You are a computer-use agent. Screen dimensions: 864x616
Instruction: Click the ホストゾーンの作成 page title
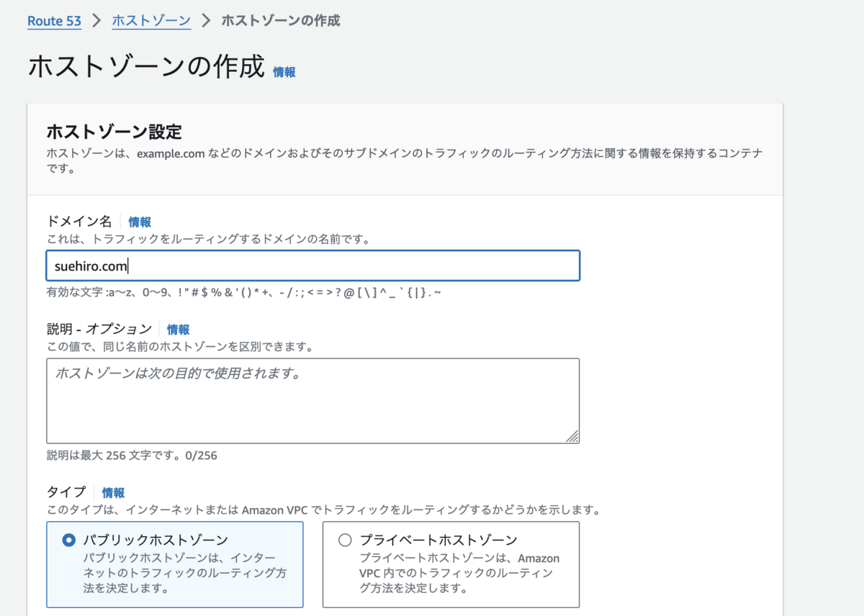point(147,66)
